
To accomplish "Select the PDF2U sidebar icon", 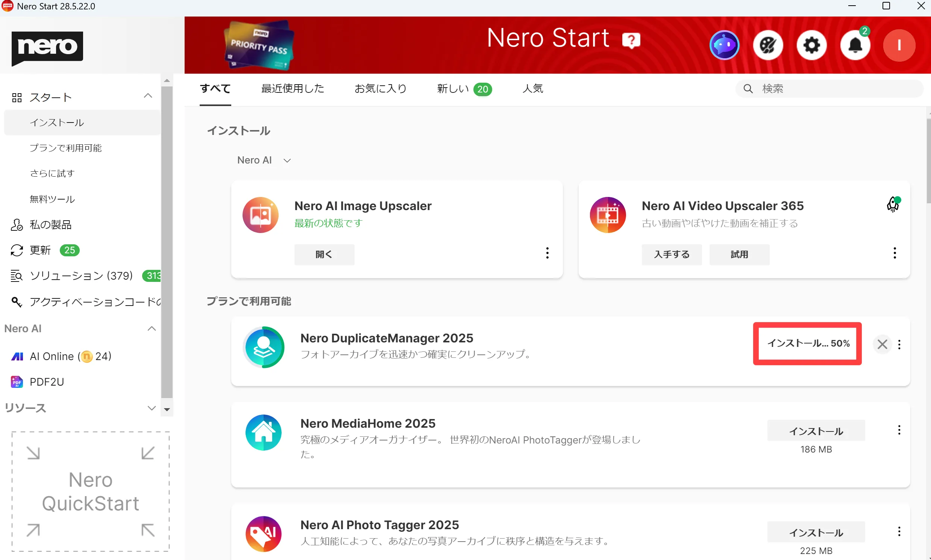I will coord(17,382).
